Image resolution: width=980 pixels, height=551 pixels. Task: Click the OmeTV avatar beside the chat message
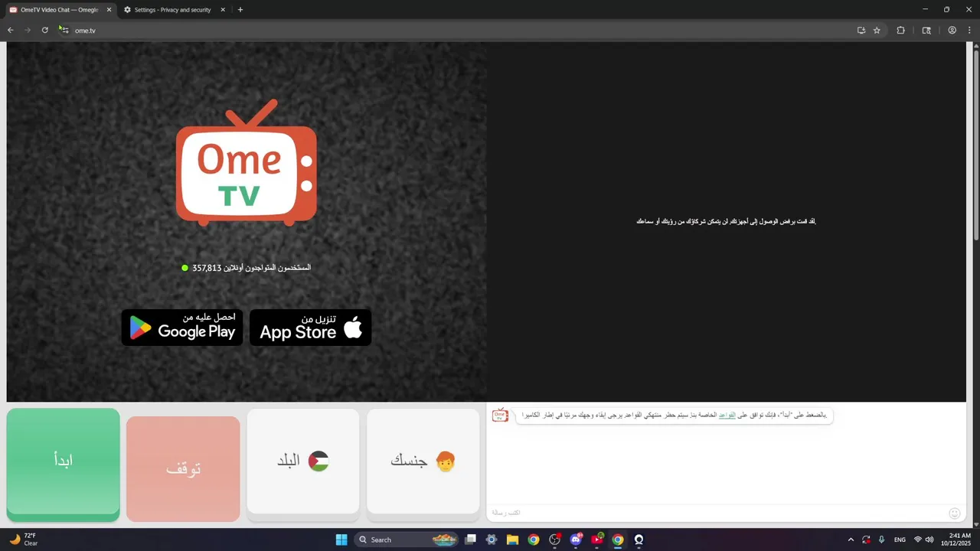(500, 415)
